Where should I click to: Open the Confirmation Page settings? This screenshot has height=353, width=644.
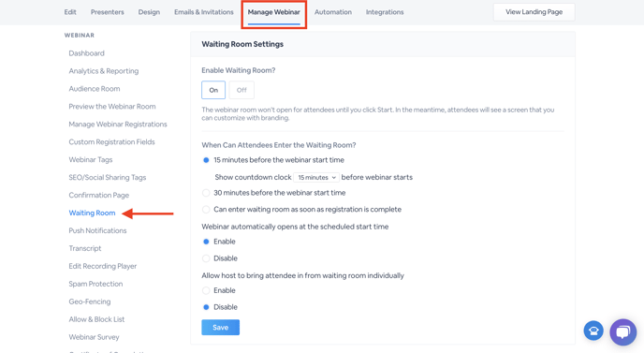(99, 195)
